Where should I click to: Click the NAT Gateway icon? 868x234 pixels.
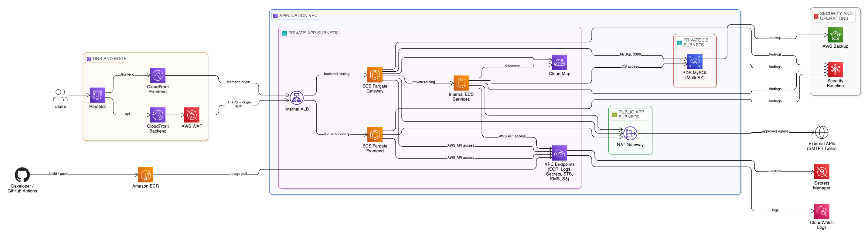point(630,134)
